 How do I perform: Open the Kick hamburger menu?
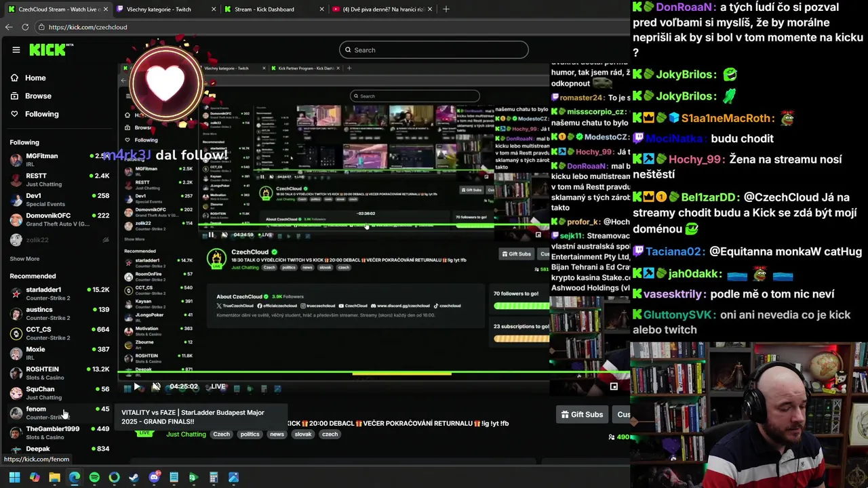tap(16, 49)
